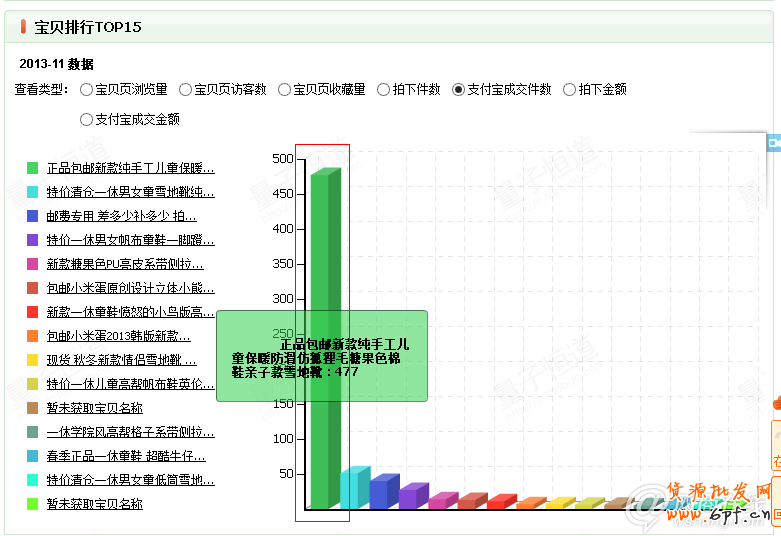Click the small blue icon at chart's top-right edge
Image resolution: width=781 pixels, height=536 pixels.
pos(773,144)
